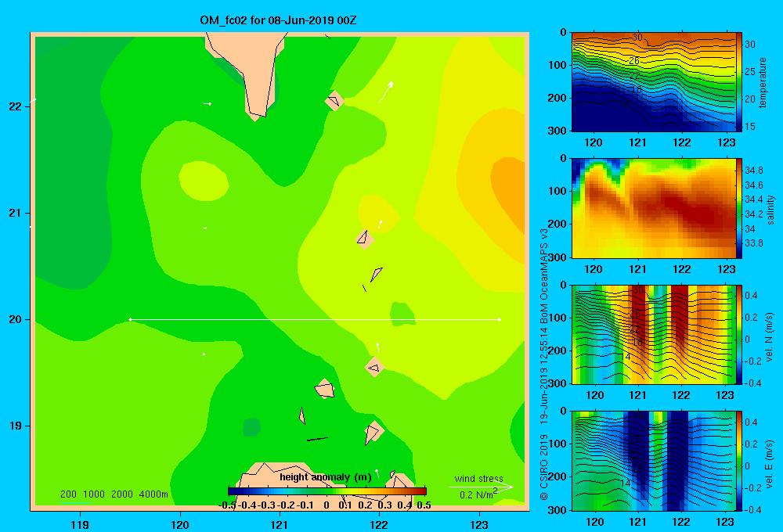Screen dimensions: 783x532
Task: Click the plot title OM_fc02 for 08-Jun-2019 00Z
Action: (278, 20)
